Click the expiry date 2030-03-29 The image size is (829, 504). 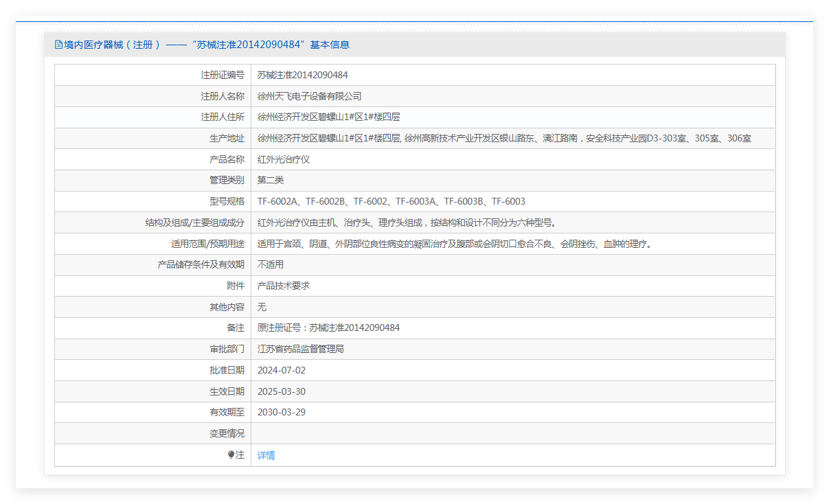click(281, 413)
